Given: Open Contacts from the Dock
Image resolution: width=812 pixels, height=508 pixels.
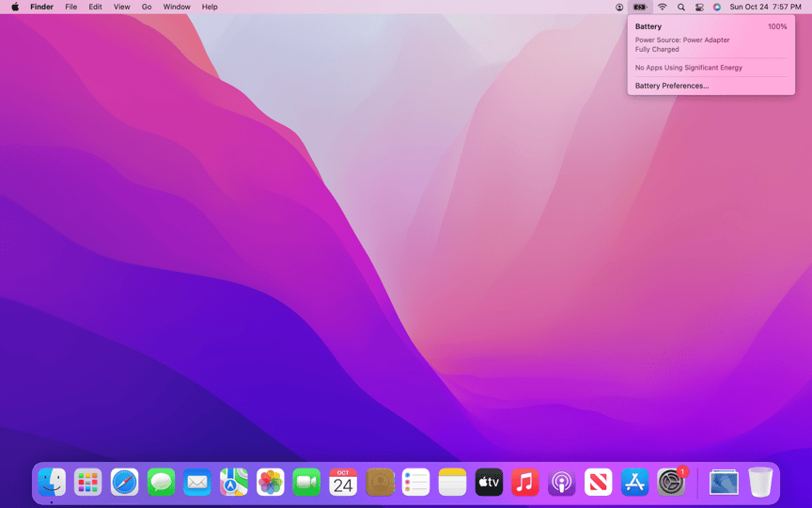Looking at the screenshot, I should [380, 483].
